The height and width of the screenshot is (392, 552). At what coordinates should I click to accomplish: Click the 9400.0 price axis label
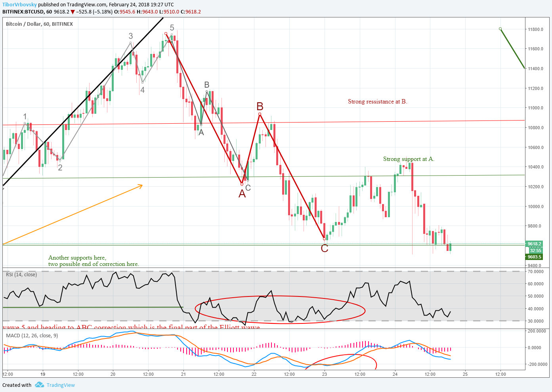pyautogui.click(x=535, y=266)
